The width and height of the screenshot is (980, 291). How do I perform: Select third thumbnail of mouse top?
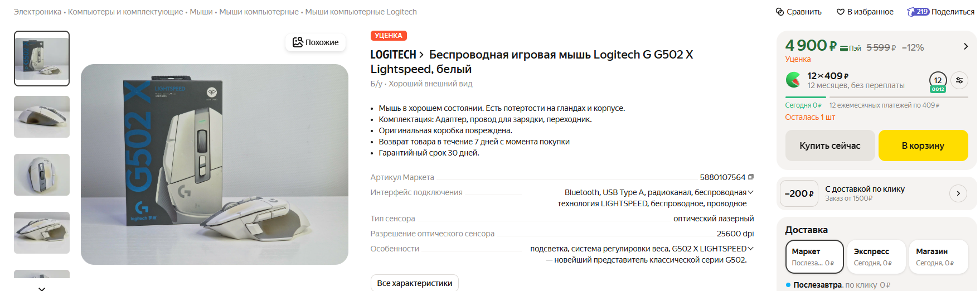click(42, 174)
